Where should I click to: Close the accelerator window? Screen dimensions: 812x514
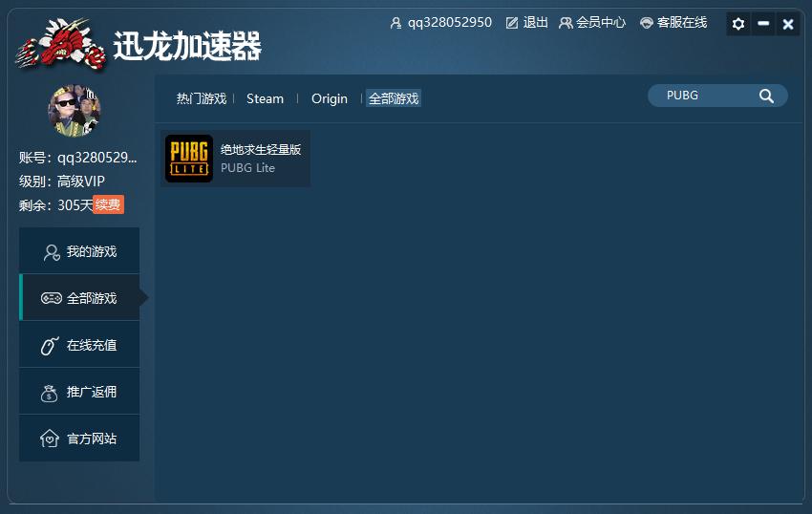788,24
